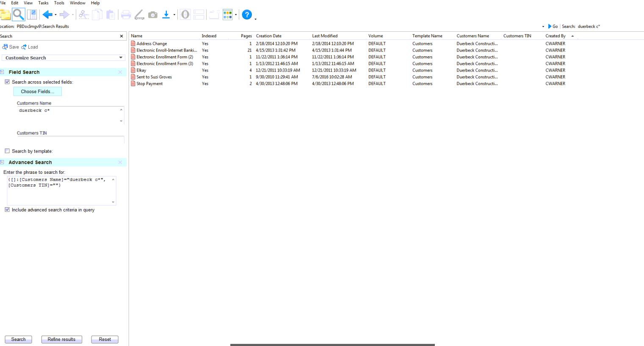Go back with the blue left arrow

coord(47,15)
